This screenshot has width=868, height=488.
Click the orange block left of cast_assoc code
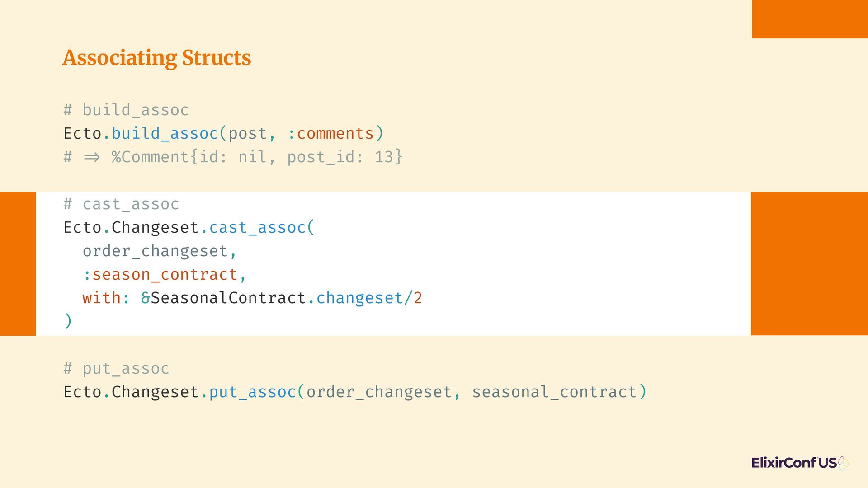click(18, 263)
